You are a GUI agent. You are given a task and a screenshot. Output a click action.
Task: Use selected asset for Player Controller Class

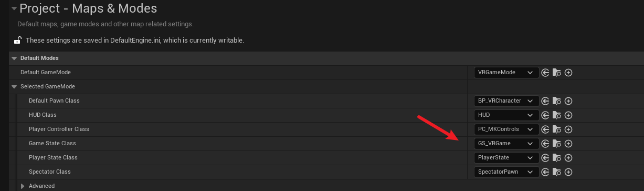(545, 129)
